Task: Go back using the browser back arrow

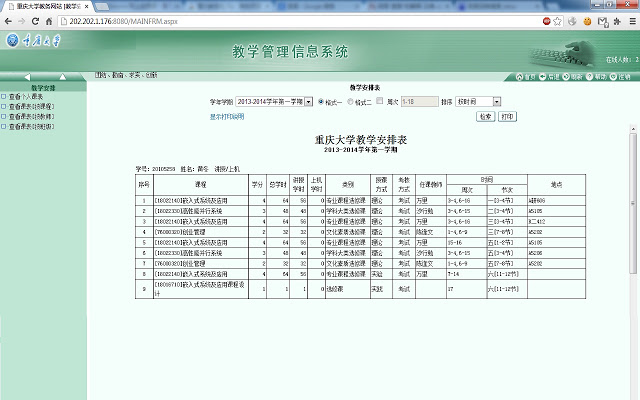Action: 8,21
